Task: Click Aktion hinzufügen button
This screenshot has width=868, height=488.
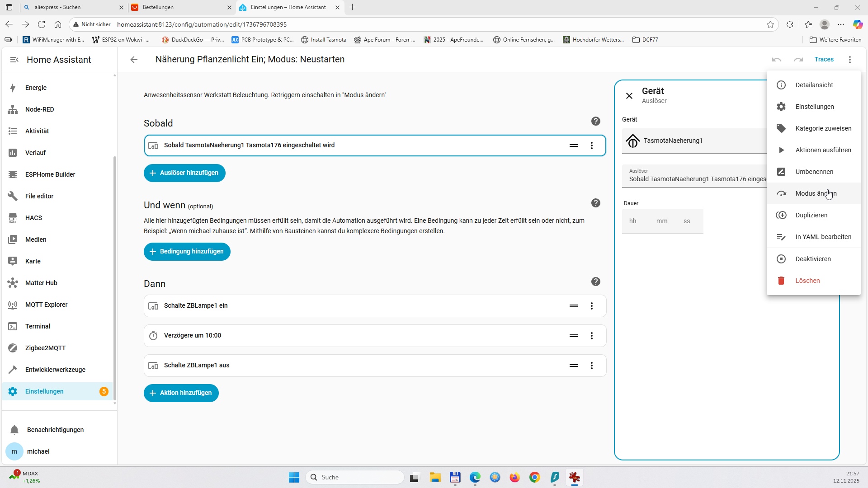Action: coord(181,393)
